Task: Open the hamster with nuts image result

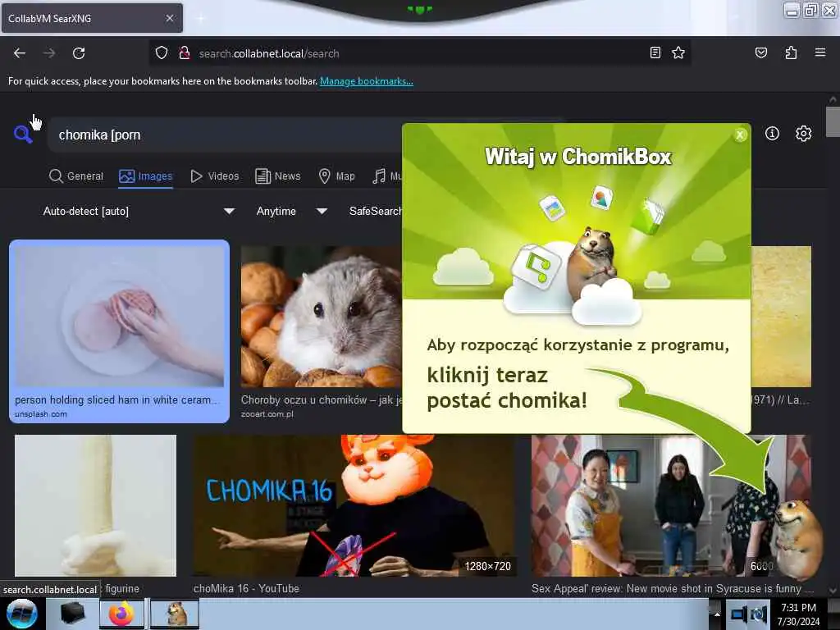Action: (x=321, y=316)
